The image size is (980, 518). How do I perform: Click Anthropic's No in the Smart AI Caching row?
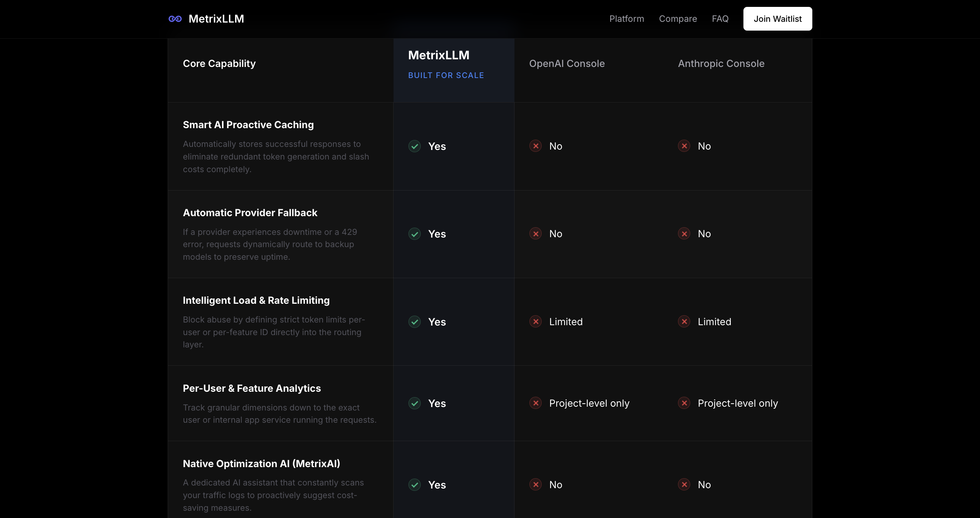704,146
